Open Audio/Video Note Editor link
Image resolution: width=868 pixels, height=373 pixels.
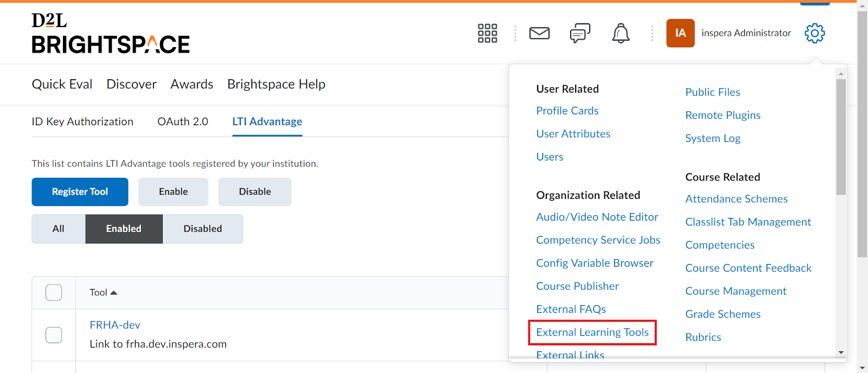click(x=597, y=217)
